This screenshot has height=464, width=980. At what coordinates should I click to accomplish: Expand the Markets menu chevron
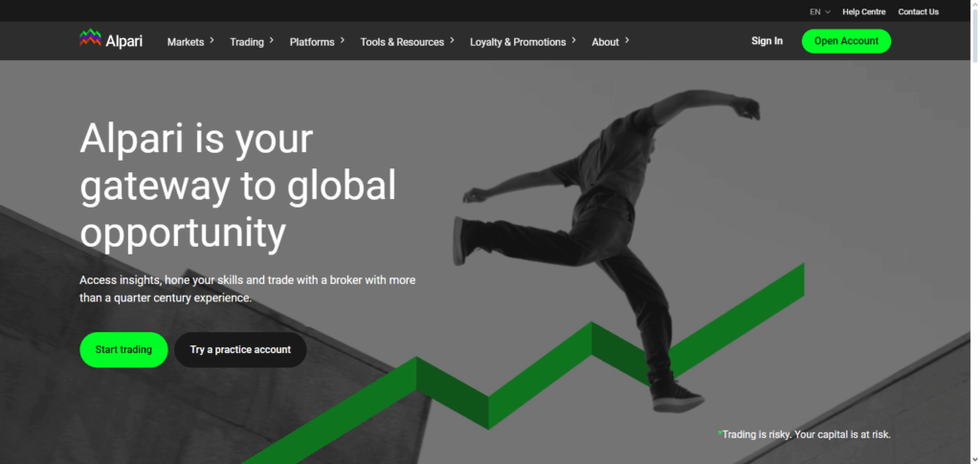212,40
